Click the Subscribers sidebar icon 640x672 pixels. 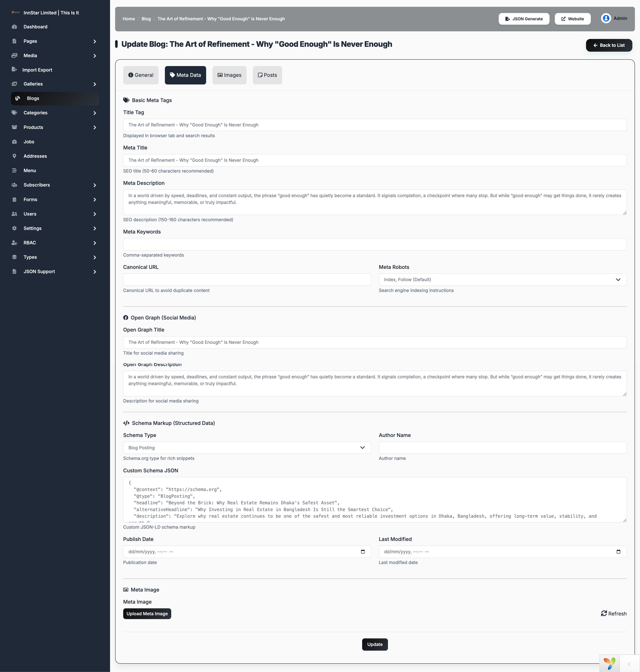pos(14,185)
